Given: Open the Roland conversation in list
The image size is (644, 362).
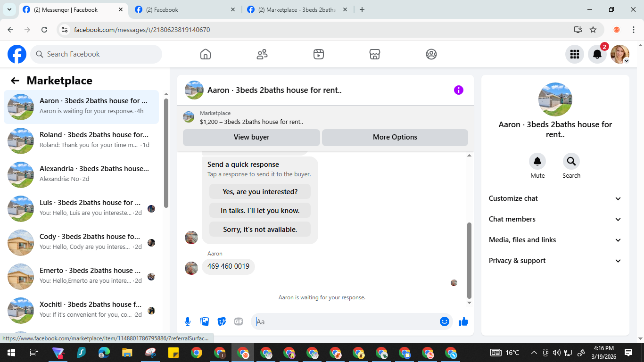Looking at the screenshot, I should (81, 141).
